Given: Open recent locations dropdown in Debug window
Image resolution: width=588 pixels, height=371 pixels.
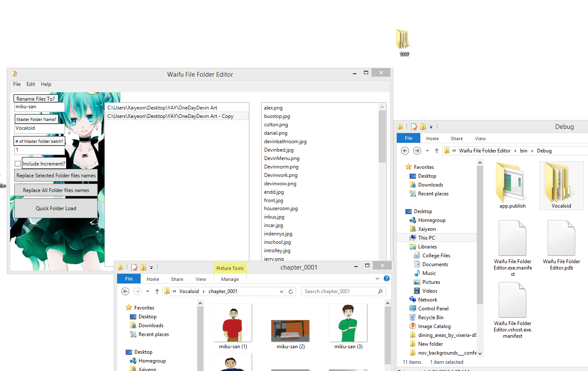Looking at the screenshot, I should click(x=427, y=151).
